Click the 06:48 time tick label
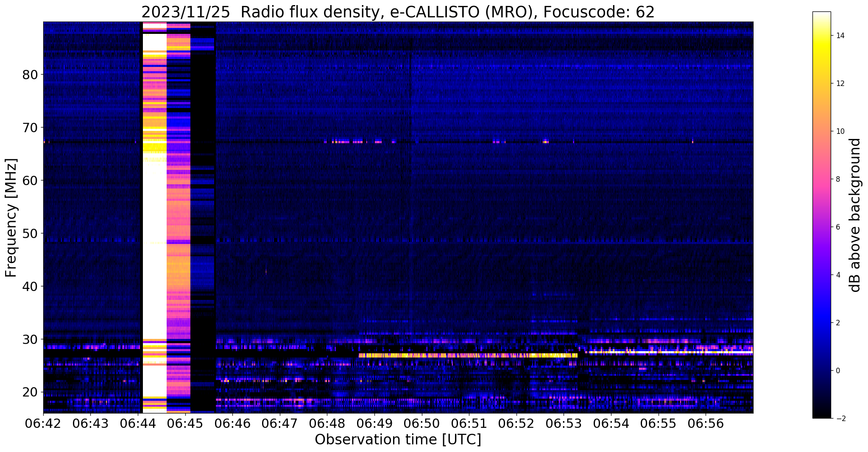This screenshot has width=868, height=452. [x=327, y=423]
